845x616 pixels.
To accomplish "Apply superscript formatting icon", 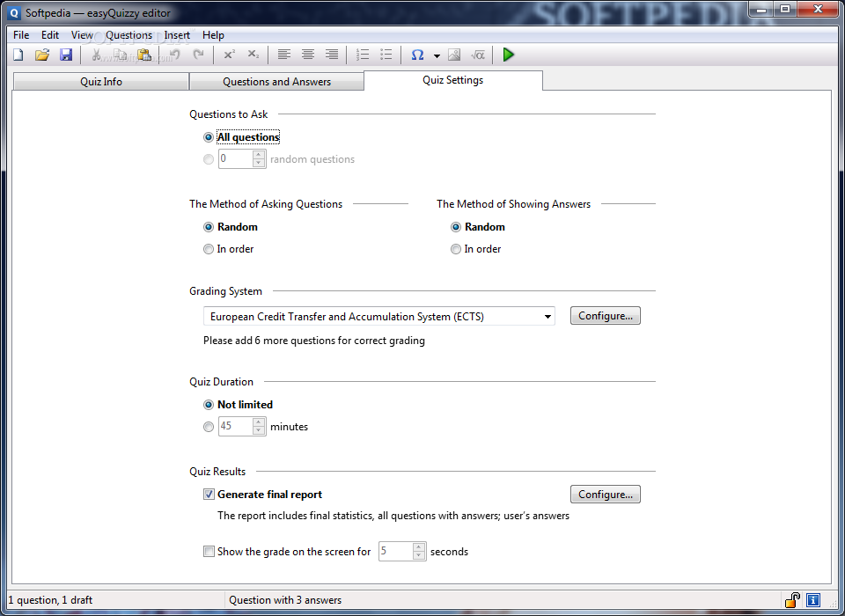I will click(230, 55).
